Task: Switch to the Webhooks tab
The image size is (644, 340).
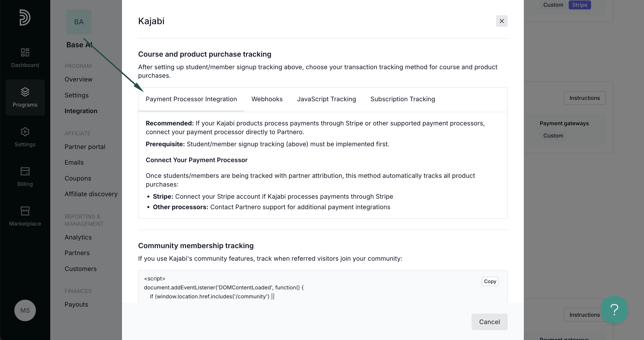Action: (x=267, y=99)
